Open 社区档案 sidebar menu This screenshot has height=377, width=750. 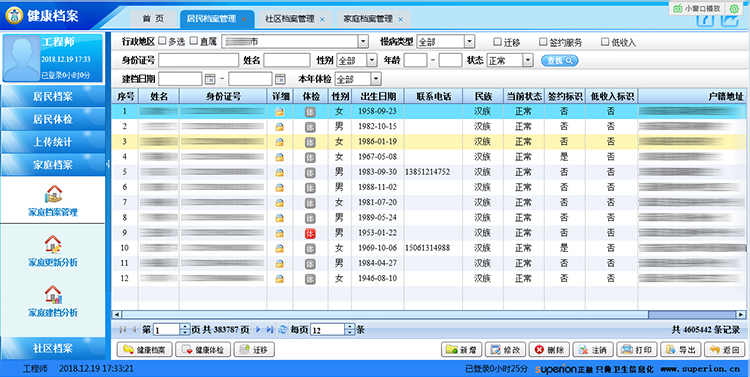pyautogui.click(x=53, y=348)
